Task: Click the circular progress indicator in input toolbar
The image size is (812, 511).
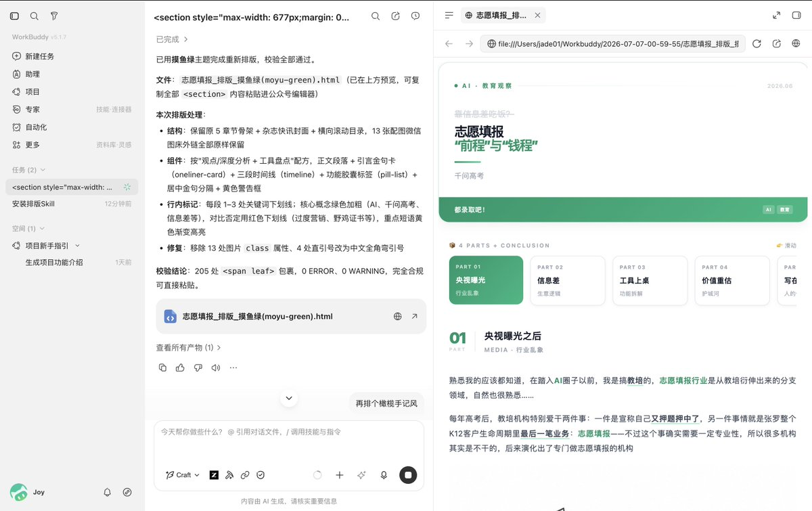Action: coord(317,475)
